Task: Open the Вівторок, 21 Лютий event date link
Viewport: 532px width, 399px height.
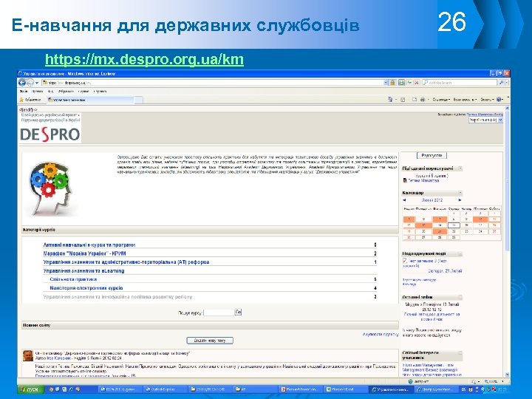Action: [445, 271]
